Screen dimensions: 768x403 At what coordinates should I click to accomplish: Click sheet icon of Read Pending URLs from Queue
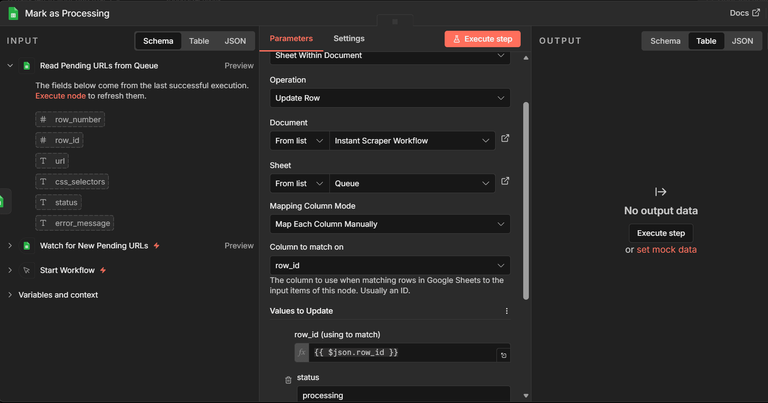pyautogui.click(x=26, y=66)
